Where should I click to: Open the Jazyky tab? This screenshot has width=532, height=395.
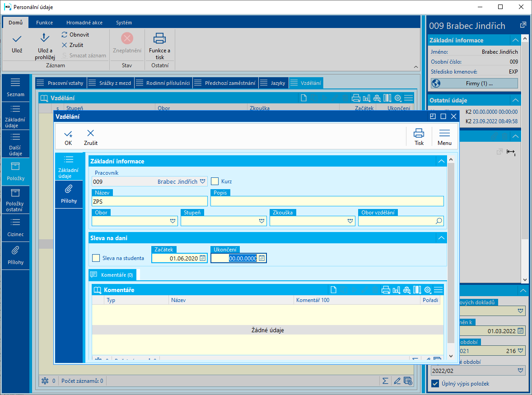pos(274,83)
